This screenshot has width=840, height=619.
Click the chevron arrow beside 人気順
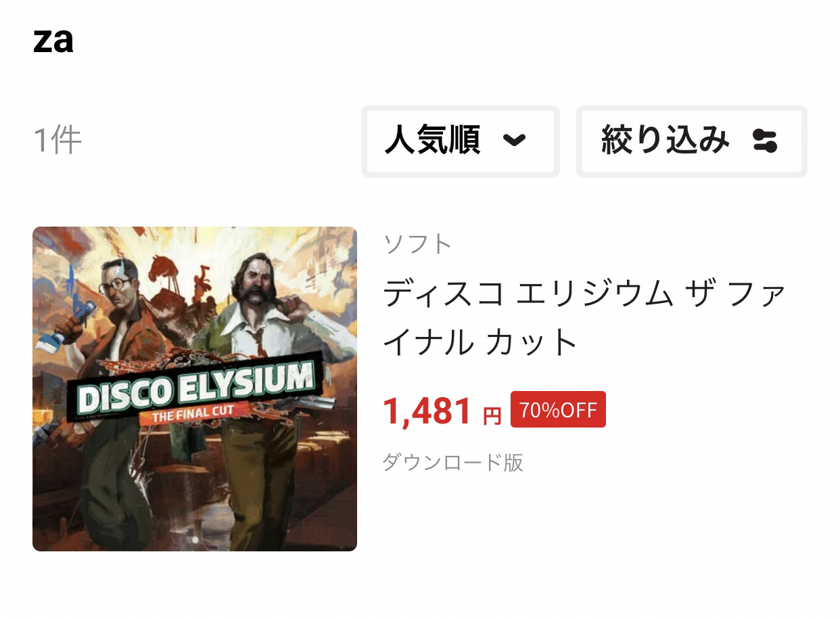515,141
